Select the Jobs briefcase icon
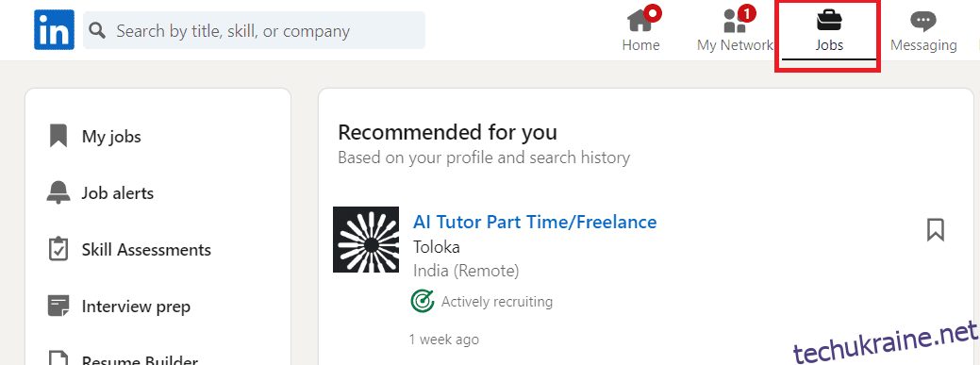 click(829, 20)
